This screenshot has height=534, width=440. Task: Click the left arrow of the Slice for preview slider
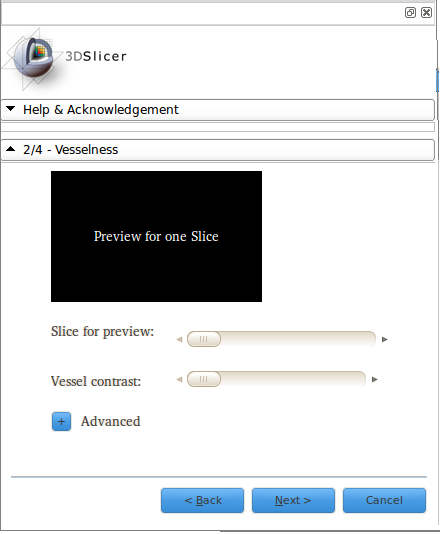click(x=179, y=340)
